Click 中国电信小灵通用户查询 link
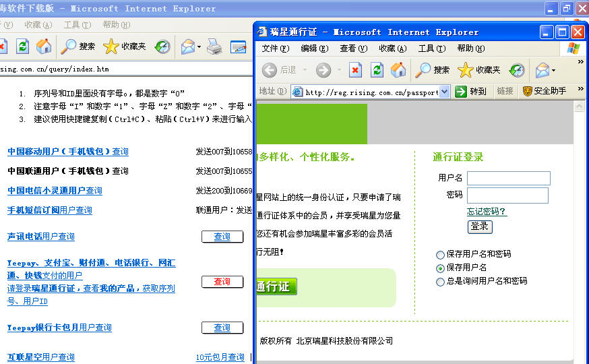The image size is (589, 364). click(55, 191)
